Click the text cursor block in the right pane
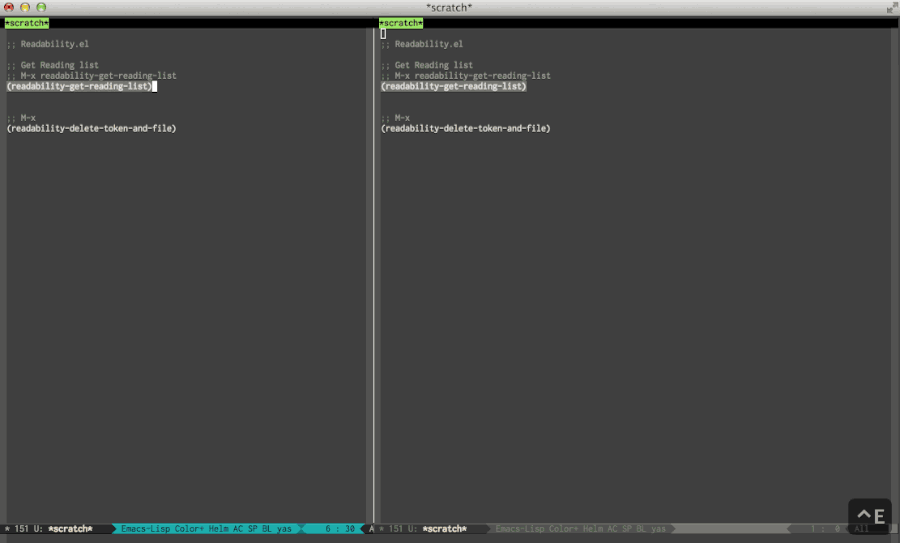The height and width of the screenshot is (543, 900). point(383,34)
